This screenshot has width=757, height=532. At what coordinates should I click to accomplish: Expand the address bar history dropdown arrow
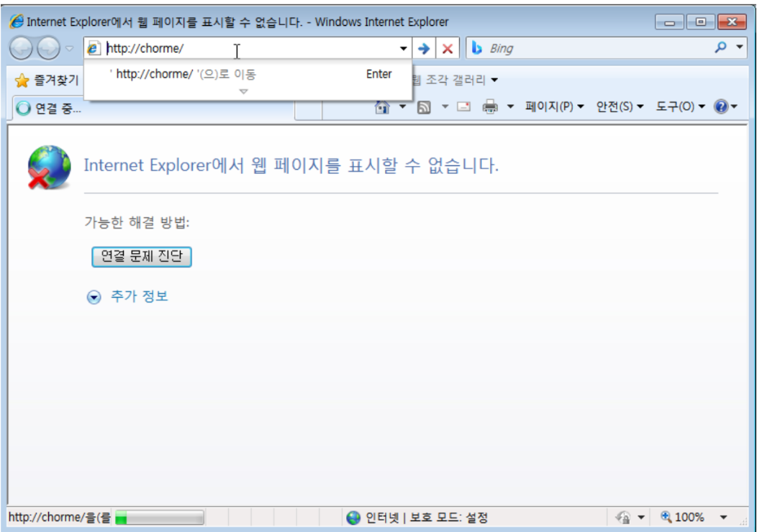tap(403, 48)
